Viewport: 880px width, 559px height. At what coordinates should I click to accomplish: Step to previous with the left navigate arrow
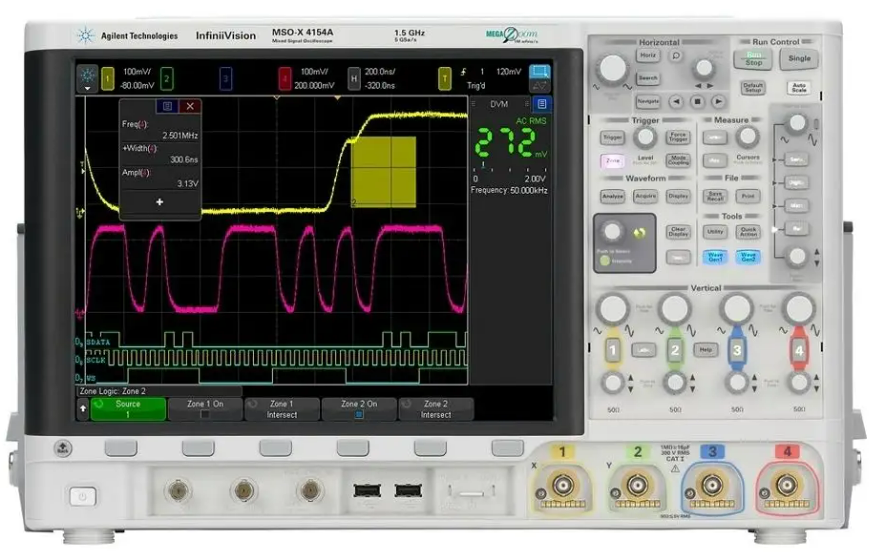[677, 102]
